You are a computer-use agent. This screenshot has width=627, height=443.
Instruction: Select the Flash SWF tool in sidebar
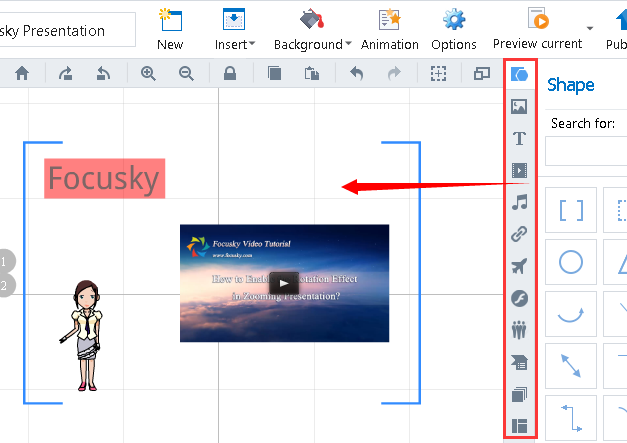click(519, 298)
